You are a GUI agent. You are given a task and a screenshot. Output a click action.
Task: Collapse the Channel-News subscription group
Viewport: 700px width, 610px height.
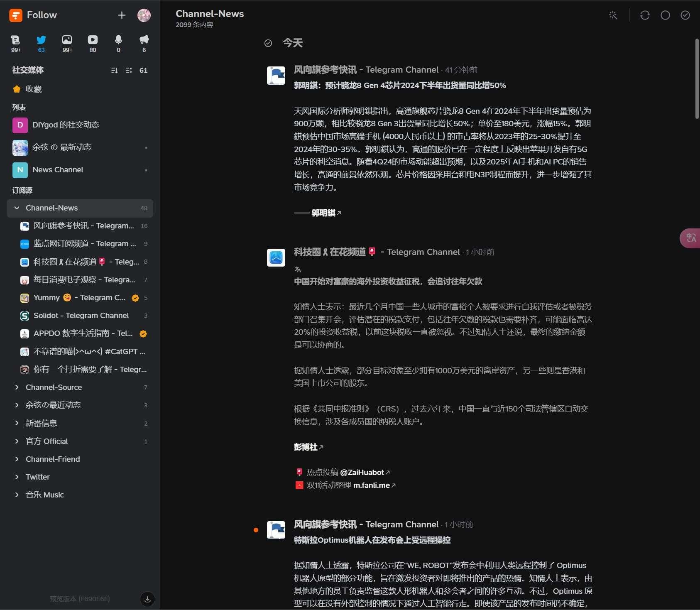(16, 208)
